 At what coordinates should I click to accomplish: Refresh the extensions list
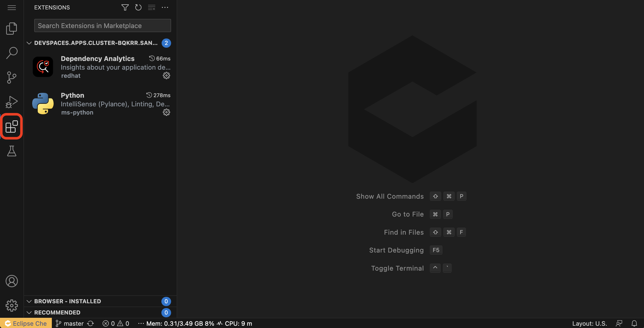(138, 8)
